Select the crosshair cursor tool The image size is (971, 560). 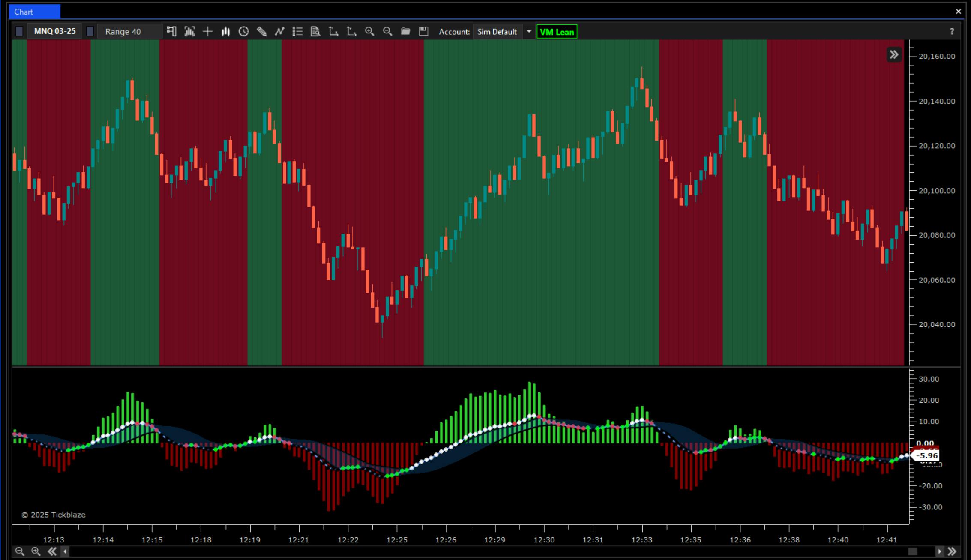[207, 31]
